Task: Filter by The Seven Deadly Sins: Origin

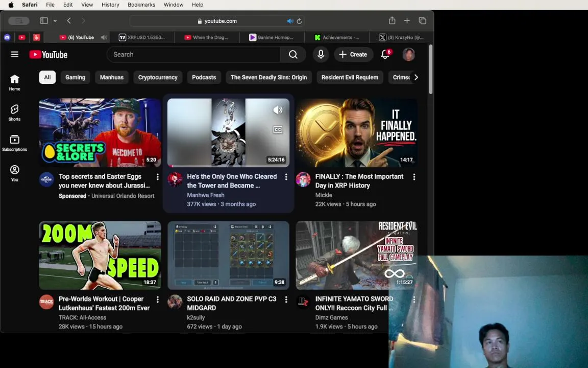Action: pos(268,77)
